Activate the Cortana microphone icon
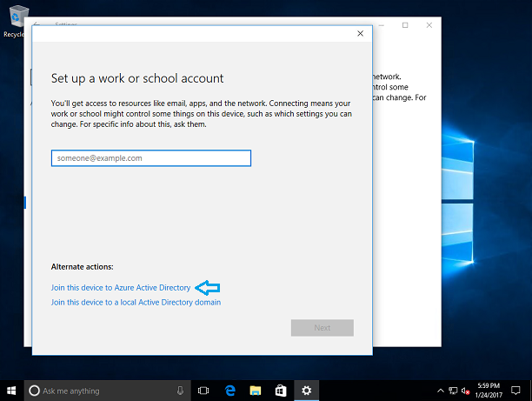532x401 pixels. tap(180, 391)
